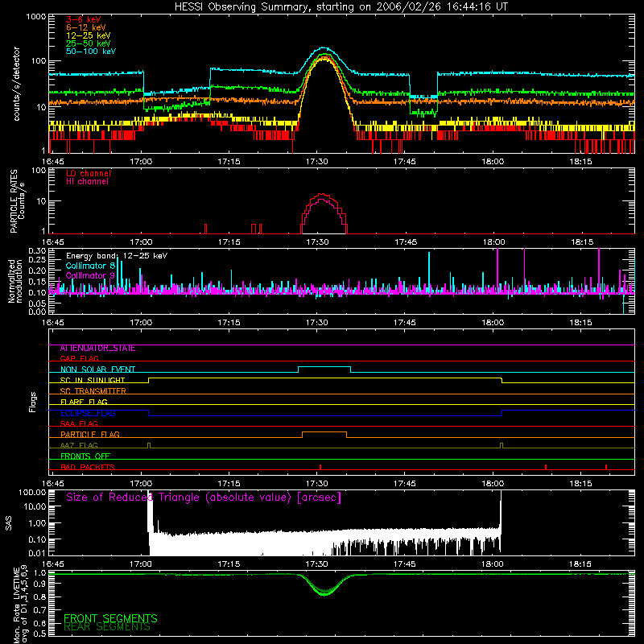Click the 'REAR SEGMENTS' legend label
Screen dimensions: 644x644
(x=107, y=627)
